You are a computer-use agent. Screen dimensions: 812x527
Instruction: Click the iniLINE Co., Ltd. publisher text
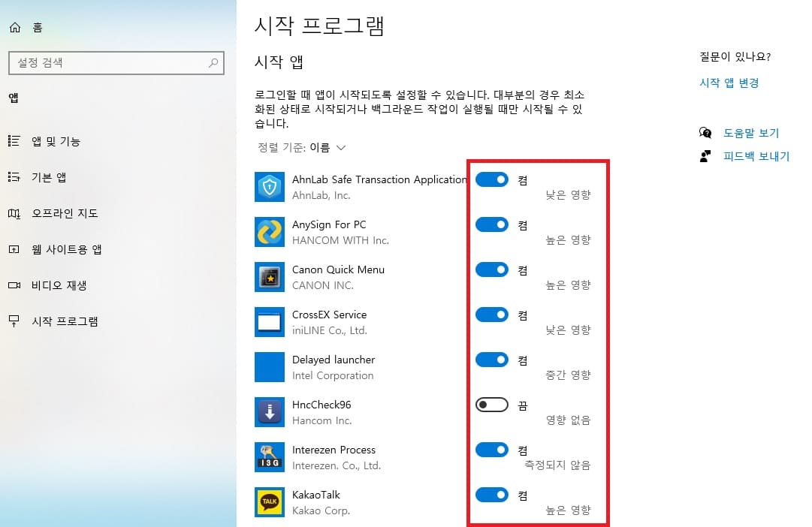[x=329, y=330]
